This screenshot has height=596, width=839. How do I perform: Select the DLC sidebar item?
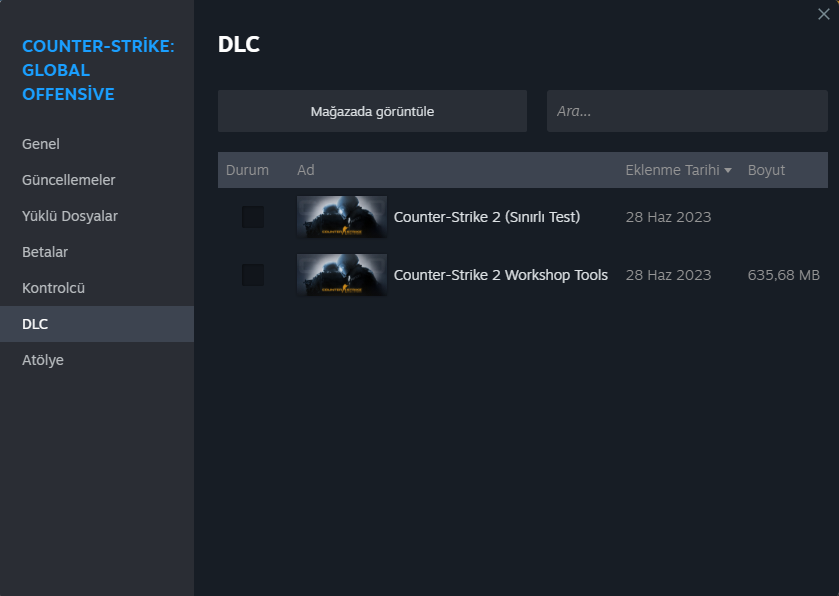point(97,324)
